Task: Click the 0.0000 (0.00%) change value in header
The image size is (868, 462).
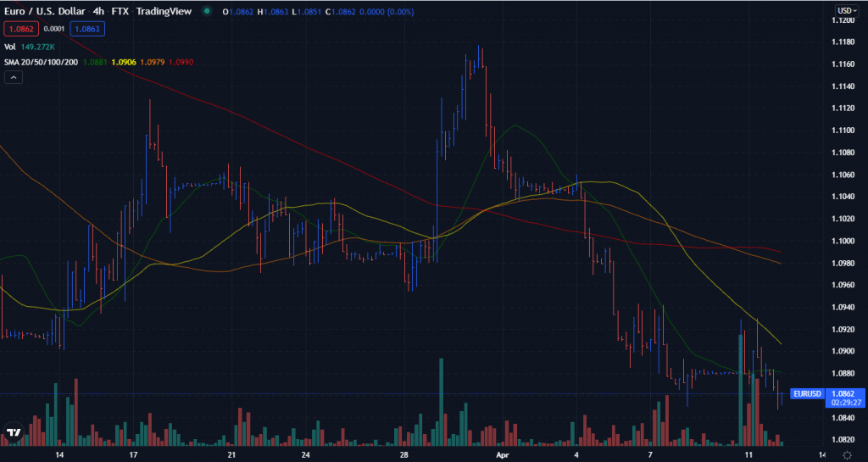Action: [387, 11]
